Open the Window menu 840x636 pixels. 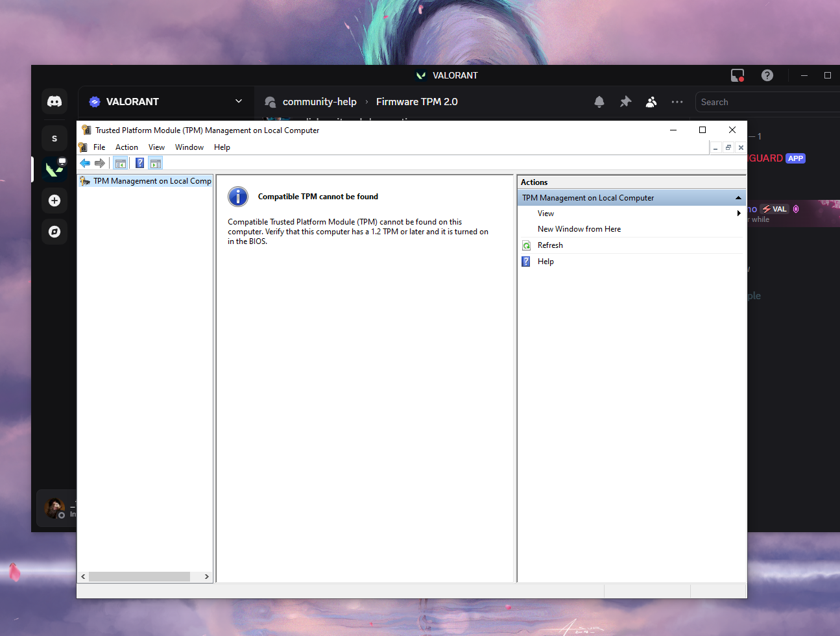189,147
